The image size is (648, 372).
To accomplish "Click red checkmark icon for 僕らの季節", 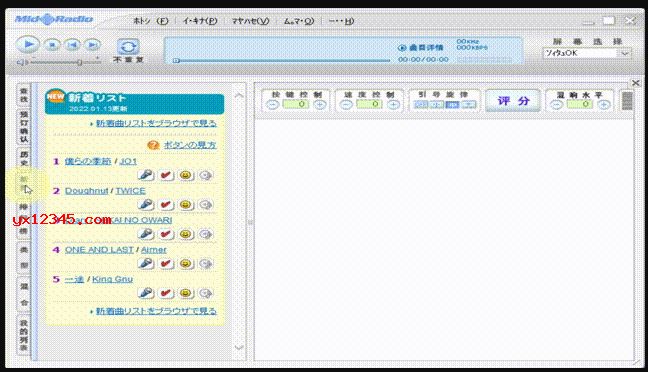I will [166, 175].
